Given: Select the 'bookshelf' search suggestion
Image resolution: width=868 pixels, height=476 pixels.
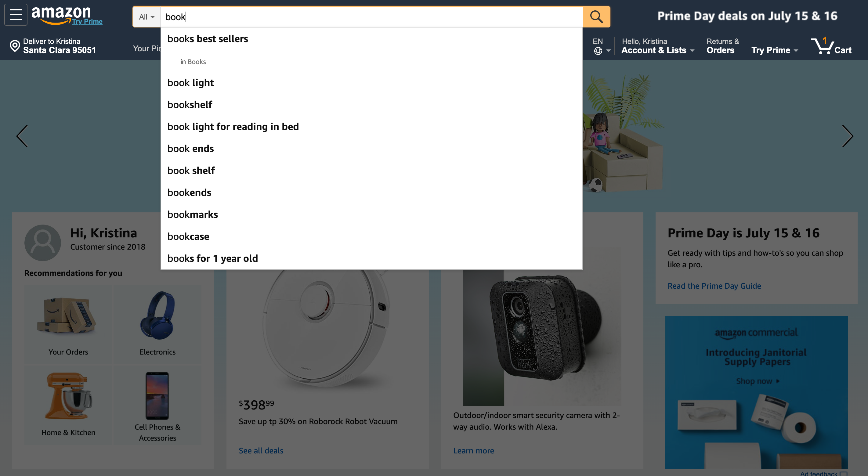Looking at the screenshot, I should [190, 104].
